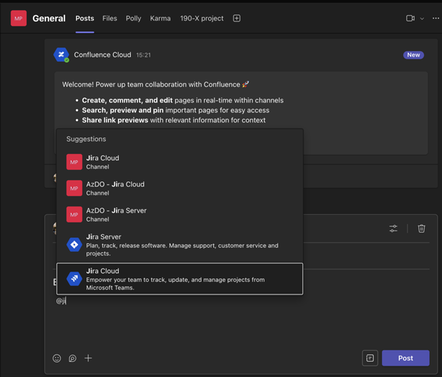
Task: Expand the meet options dropdown arrow
Action: (x=422, y=19)
